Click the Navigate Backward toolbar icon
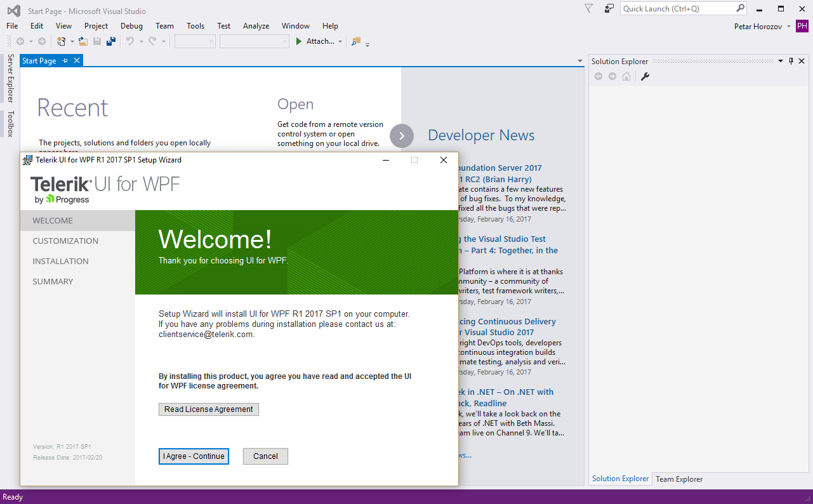 (x=20, y=41)
